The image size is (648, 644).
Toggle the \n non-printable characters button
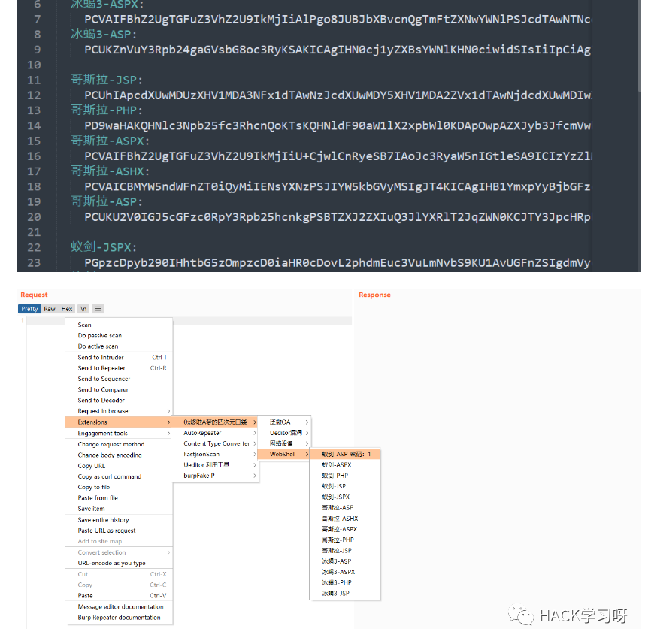[83, 309]
